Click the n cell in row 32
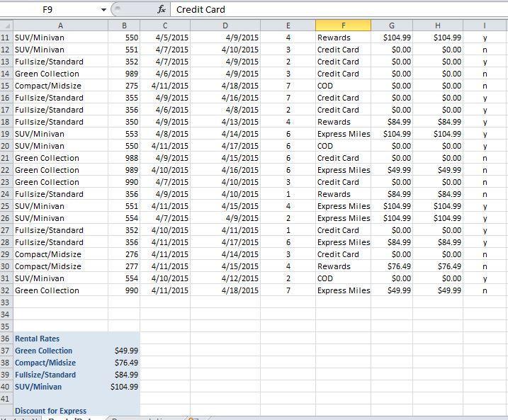Screen dimensions: 508x420 point(485,290)
